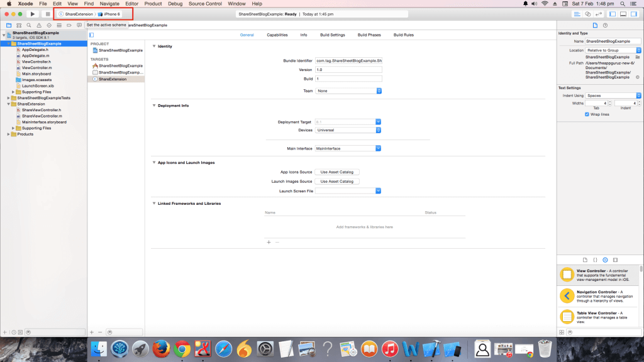The width and height of the screenshot is (644, 362).
Task: Add a linked framework with plus button
Action: [x=269, y=242]
